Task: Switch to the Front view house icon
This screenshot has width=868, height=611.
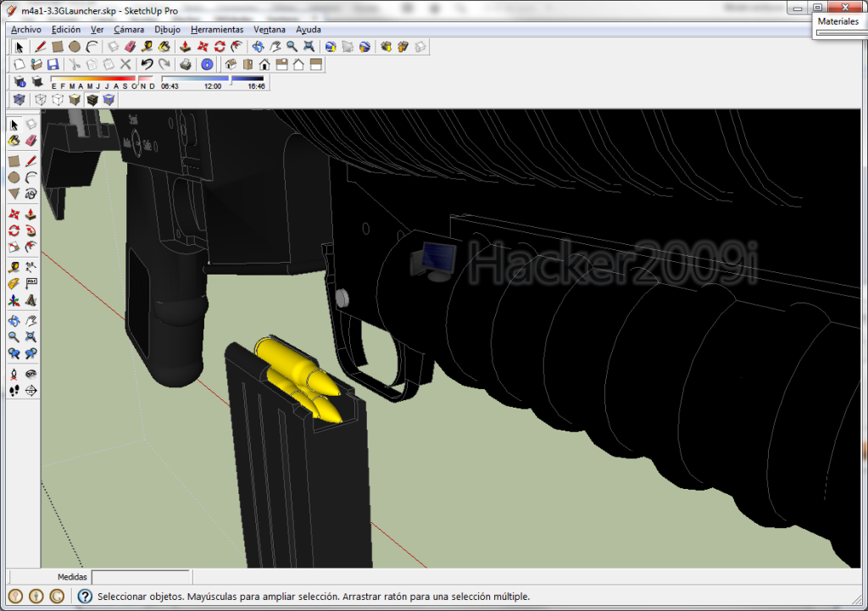Action: 264,64
